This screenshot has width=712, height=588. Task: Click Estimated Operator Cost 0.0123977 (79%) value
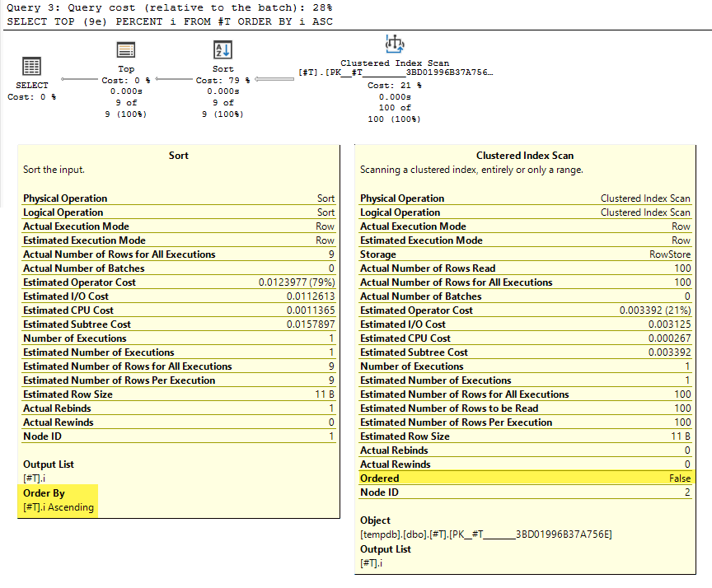(x=297, y=282)
